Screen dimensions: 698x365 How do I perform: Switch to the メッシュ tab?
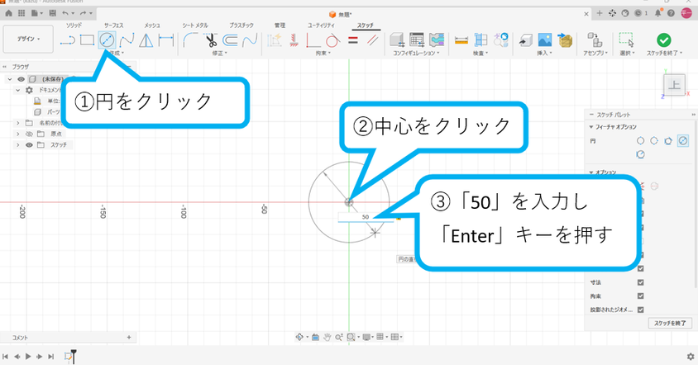tap(152, 25)
